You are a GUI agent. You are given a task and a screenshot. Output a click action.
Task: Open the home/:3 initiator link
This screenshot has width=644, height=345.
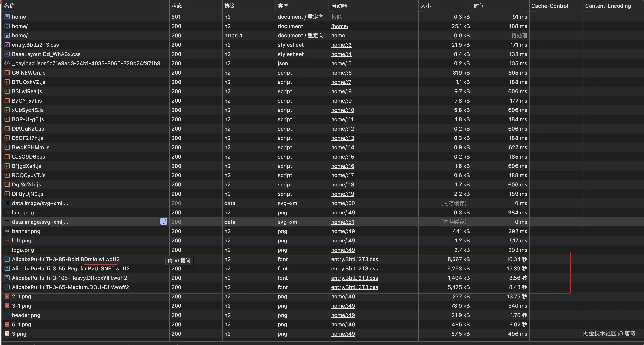tap(341, 45)
